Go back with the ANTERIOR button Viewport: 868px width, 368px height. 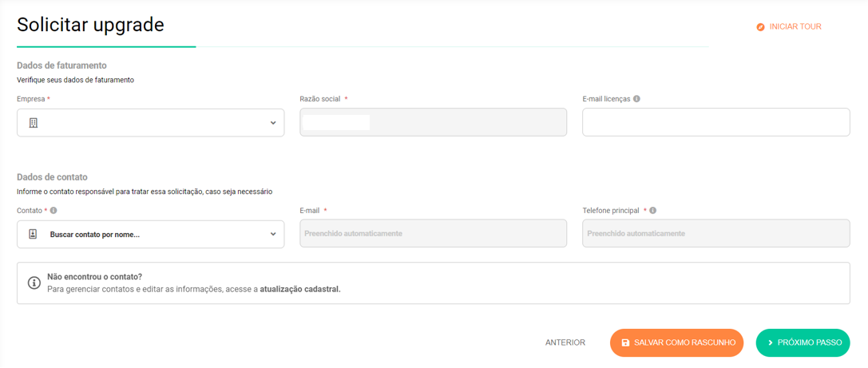(565, 342)
